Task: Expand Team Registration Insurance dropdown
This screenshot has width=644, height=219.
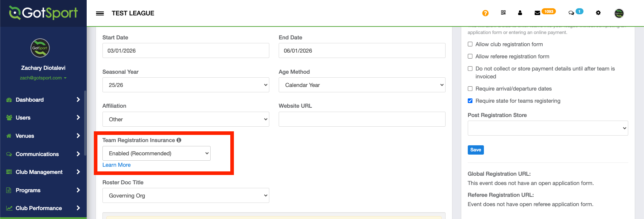Action: (156, 154)
